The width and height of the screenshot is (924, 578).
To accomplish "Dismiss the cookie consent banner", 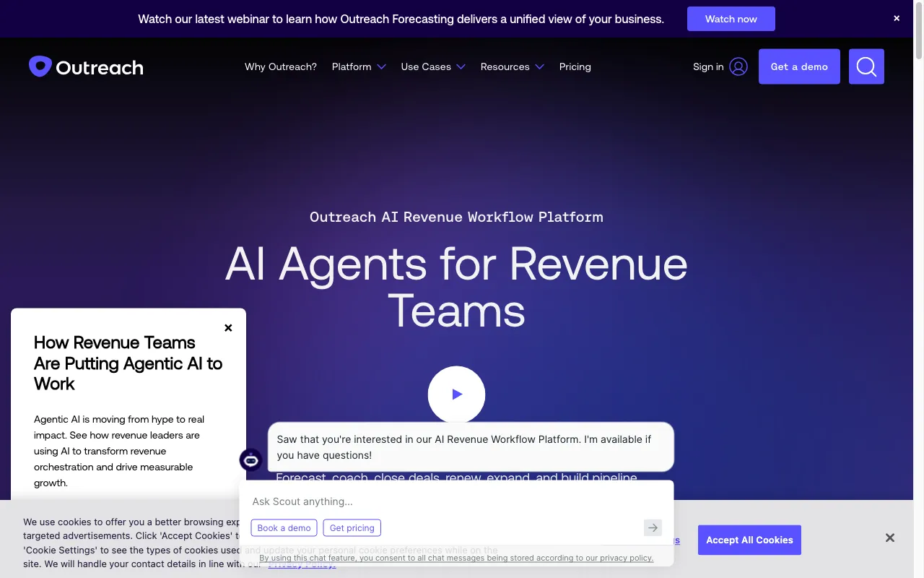I will pyautogui.click(x=890, y=538).
